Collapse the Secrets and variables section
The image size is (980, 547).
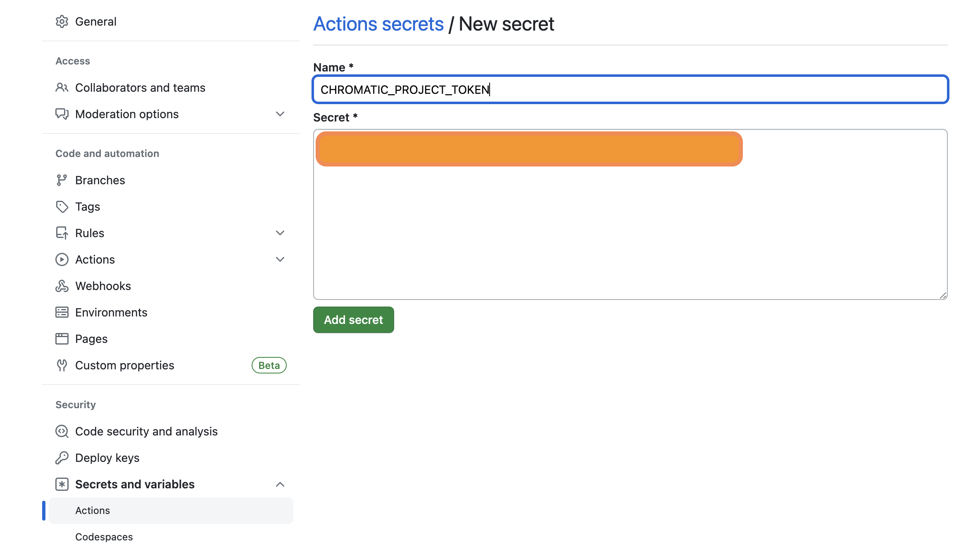click(x=280, y=484)
